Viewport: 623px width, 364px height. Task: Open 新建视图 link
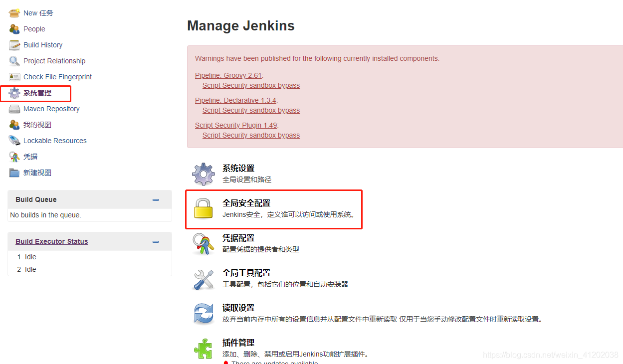click(37, 173)
